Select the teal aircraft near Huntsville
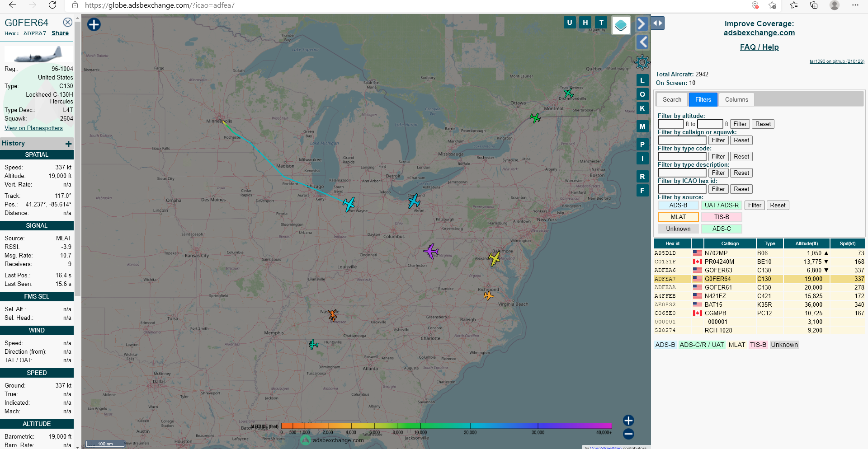 point(313,345)
